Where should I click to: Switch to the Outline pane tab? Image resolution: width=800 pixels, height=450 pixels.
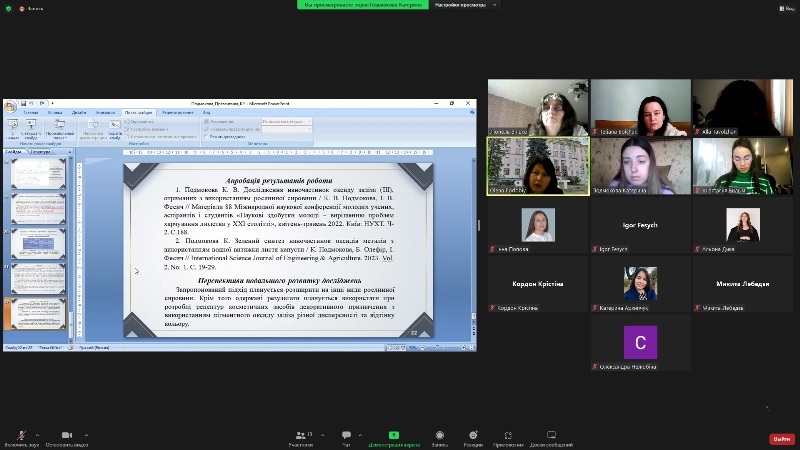coord(41,152)
